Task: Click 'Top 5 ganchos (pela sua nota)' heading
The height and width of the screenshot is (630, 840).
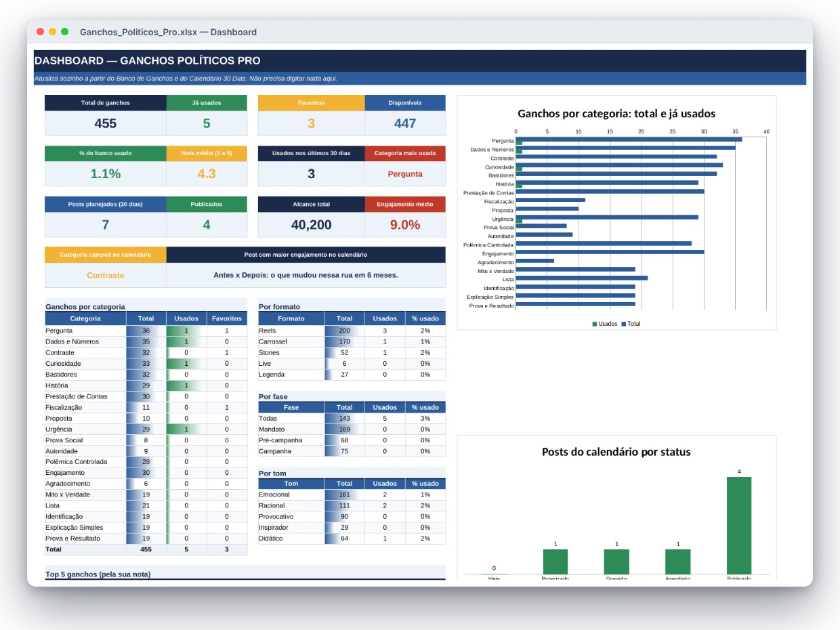Action: (98, 574)
